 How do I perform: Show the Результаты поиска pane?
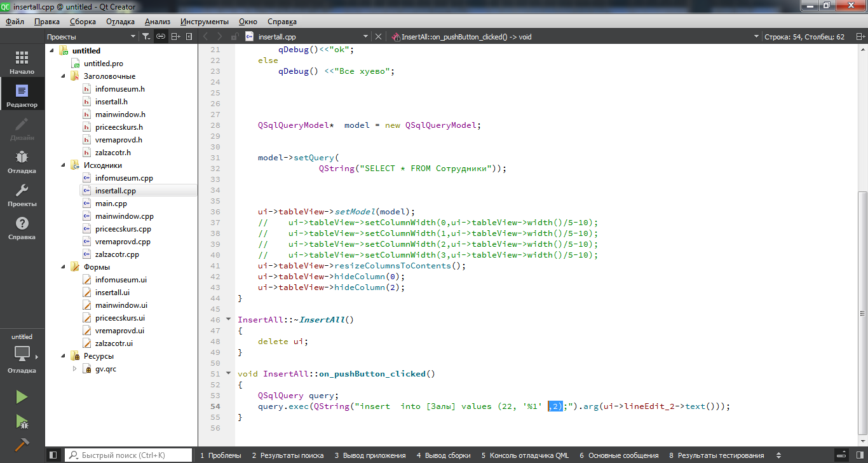point(287,455)
